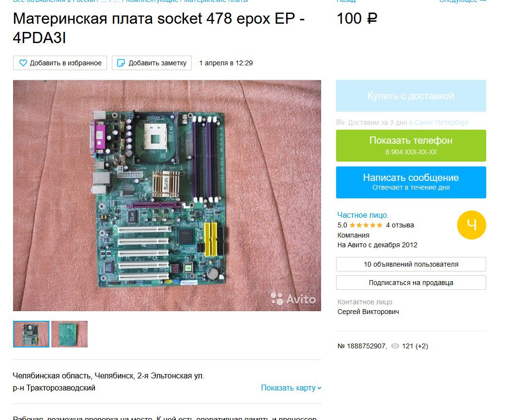Select the second motherboard thumbnail photo

pyautogui.click(x=69, y=334)
